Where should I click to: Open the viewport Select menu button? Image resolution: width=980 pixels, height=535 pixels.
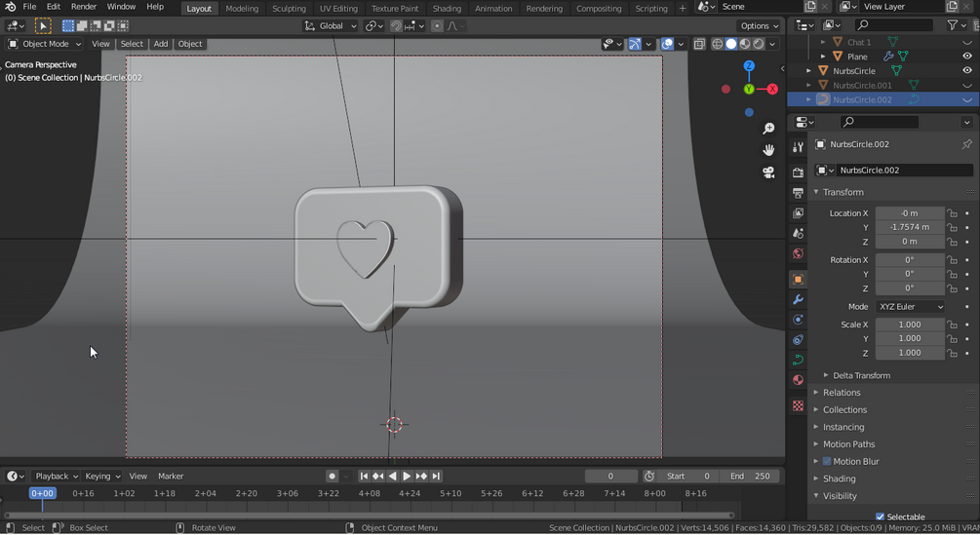pos(132,44)
